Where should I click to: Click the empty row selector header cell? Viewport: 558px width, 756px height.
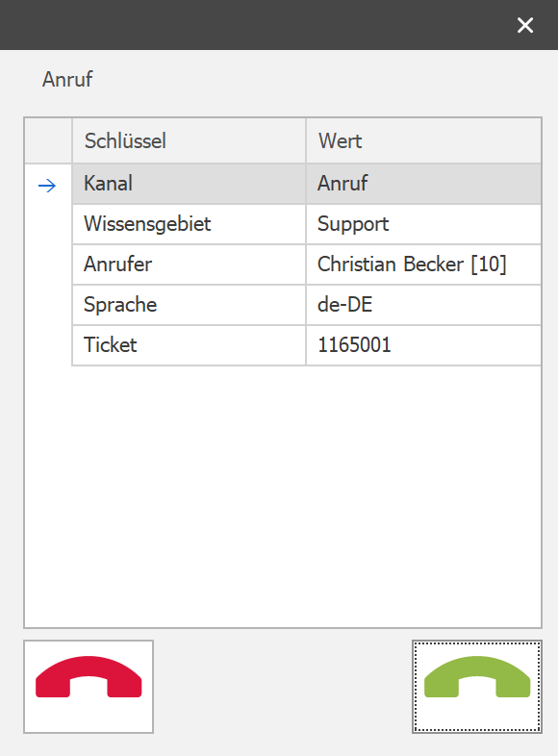[x=48, y=140]
